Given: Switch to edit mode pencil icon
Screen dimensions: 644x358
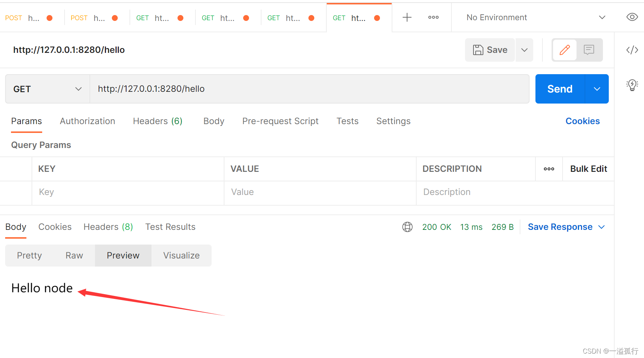Looking at the screenshot, I should click(x=565, y=50).
